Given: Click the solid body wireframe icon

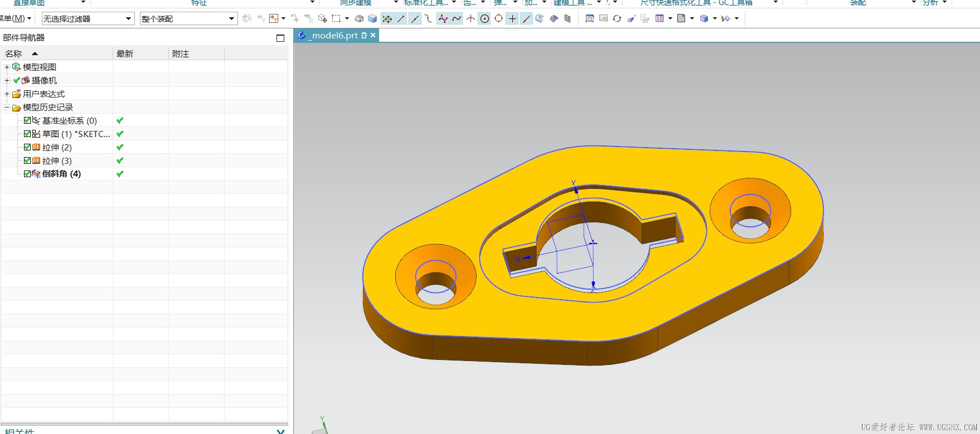Looking at the screenshot, I should [x=360, y=18].
